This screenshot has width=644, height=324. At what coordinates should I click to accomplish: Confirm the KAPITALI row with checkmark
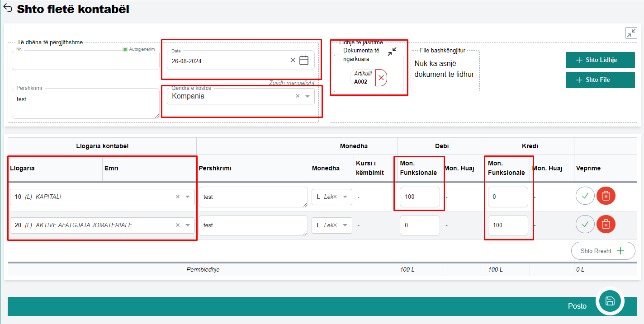point(585,196)
